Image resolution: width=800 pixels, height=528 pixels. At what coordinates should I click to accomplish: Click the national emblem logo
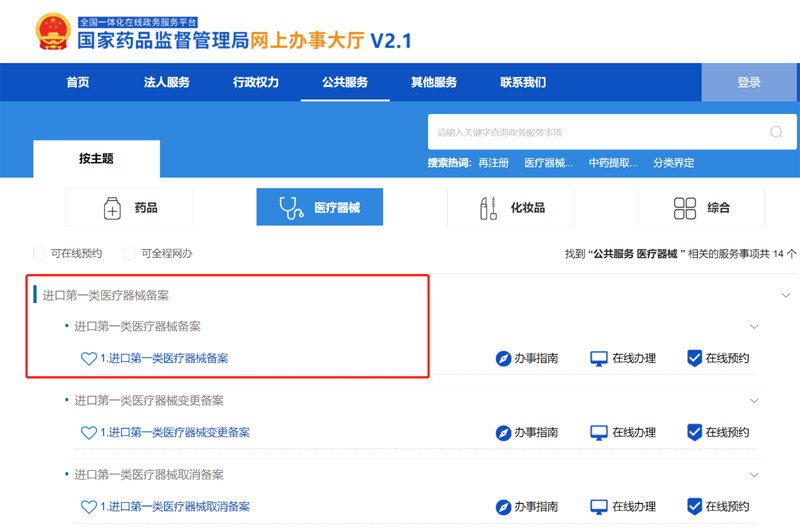(50, 33)
